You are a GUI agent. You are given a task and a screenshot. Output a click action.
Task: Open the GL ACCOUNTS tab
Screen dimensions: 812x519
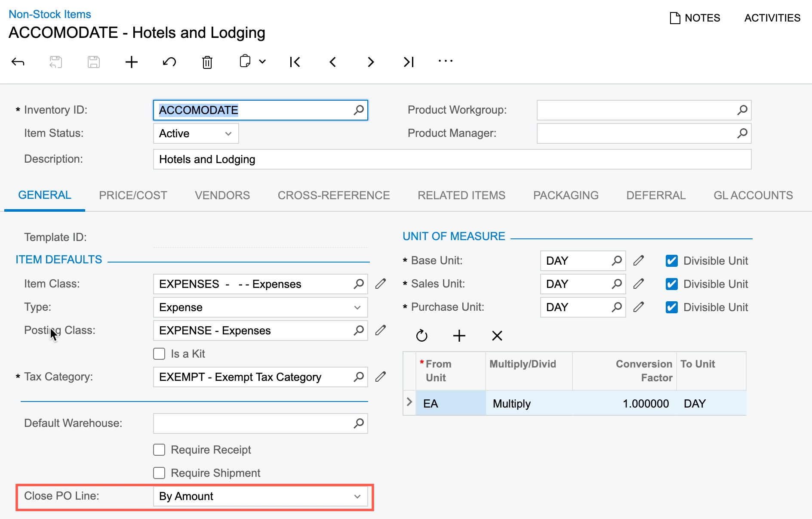coord(753,195)
